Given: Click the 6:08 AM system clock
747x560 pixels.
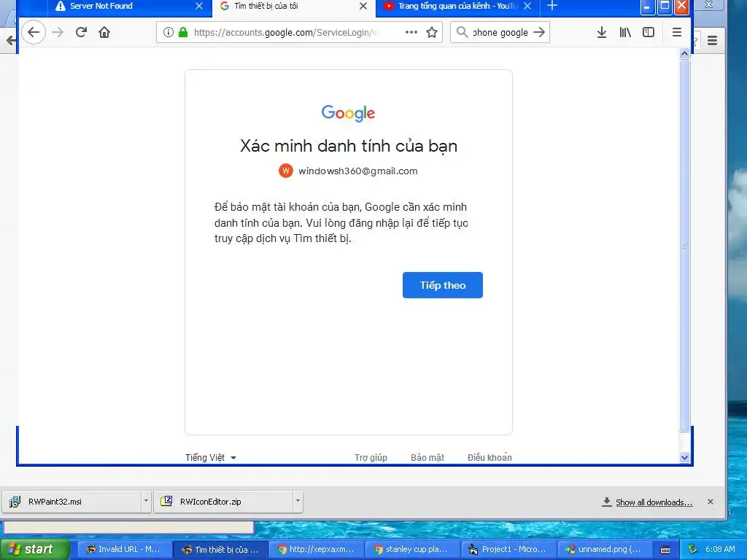Looking at the screenshot, I should 720,549.
